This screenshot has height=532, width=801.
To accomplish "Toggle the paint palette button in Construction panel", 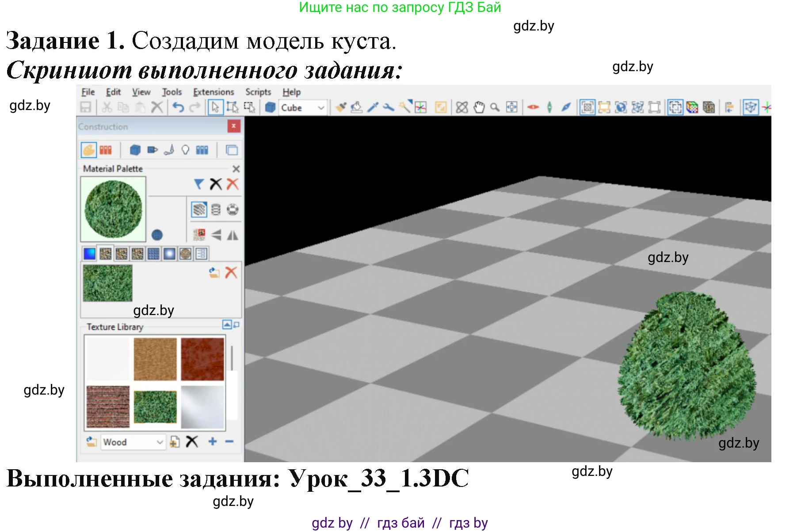I will 88,150.
